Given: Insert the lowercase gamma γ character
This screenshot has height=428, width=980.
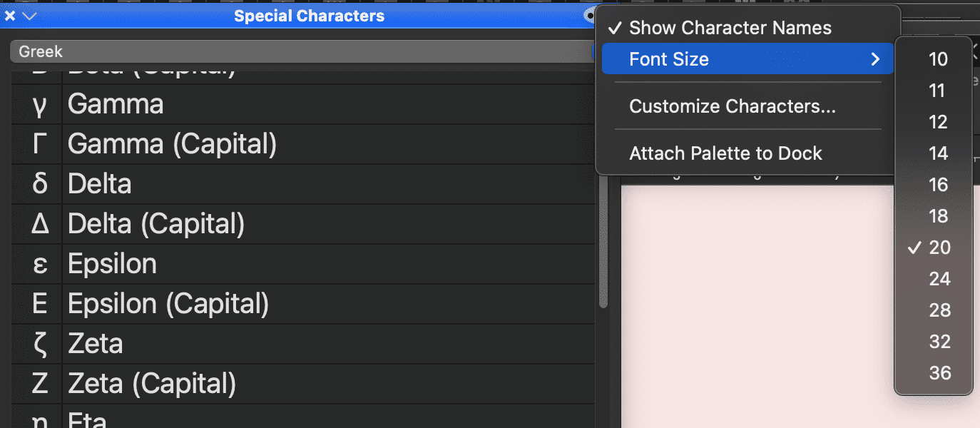Looking at the screenshot, I should [40, 105].
